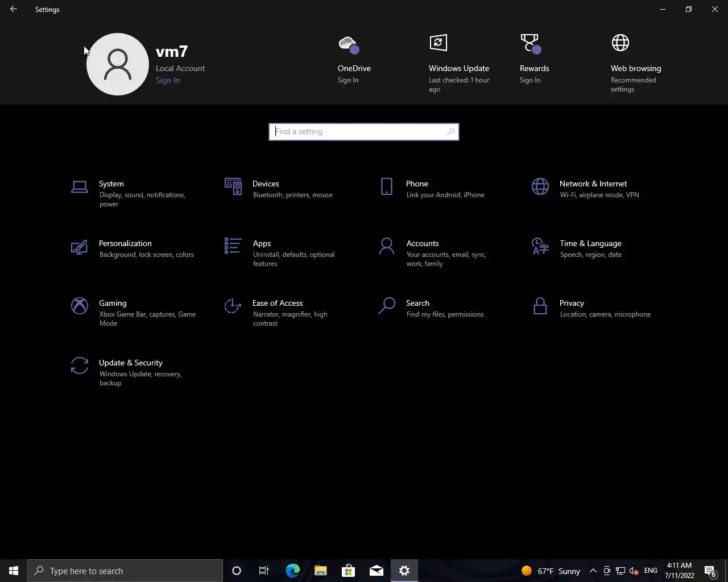Open the Phone settings icon
The image size is (728, 582).
coord(387,186)
